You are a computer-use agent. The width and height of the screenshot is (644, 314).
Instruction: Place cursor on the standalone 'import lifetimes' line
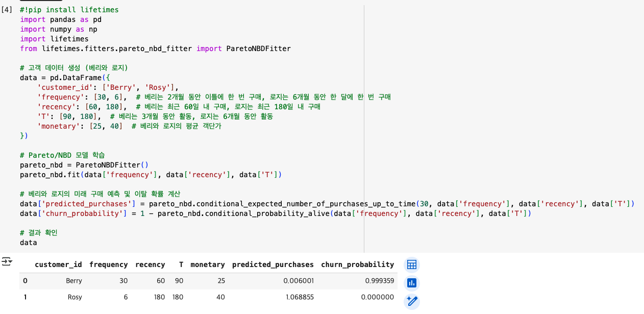[55, 39]
